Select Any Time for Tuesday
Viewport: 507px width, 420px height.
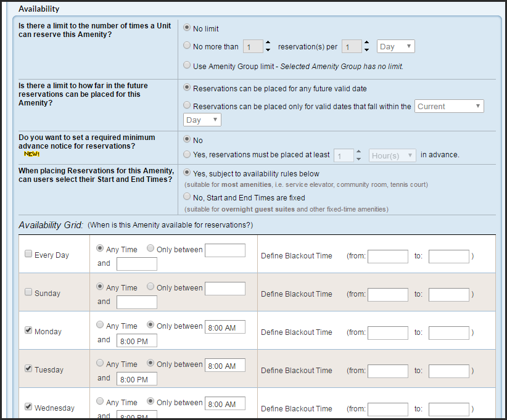tap(100, 363)
